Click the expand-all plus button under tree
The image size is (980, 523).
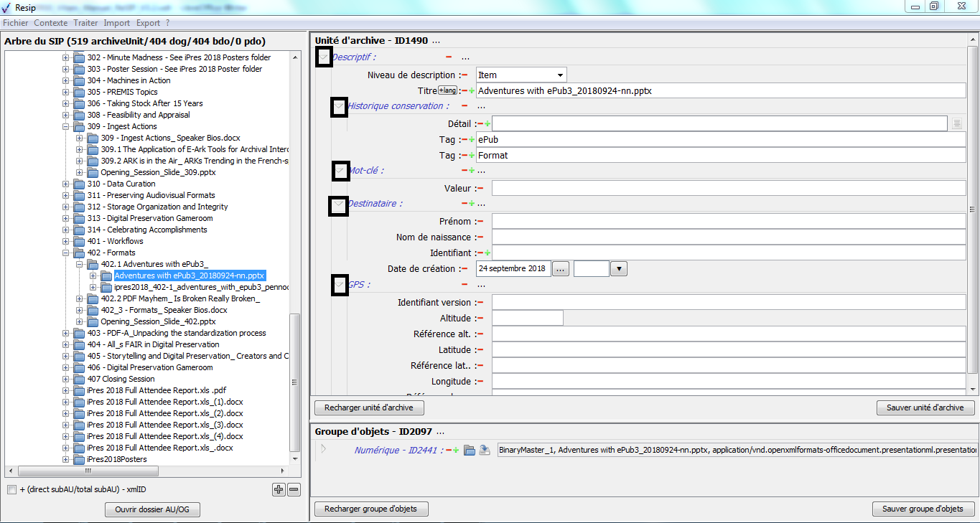click(279, 490)
